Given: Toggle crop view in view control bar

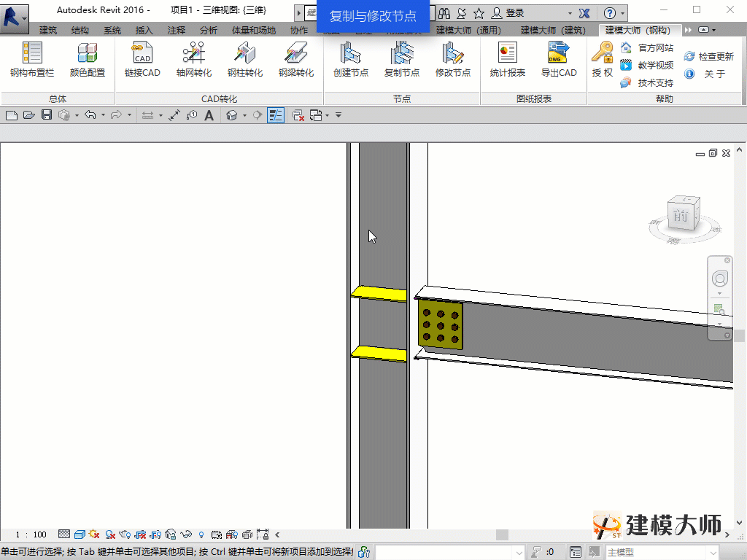Looking at the screenshot, I should point(140,534).
